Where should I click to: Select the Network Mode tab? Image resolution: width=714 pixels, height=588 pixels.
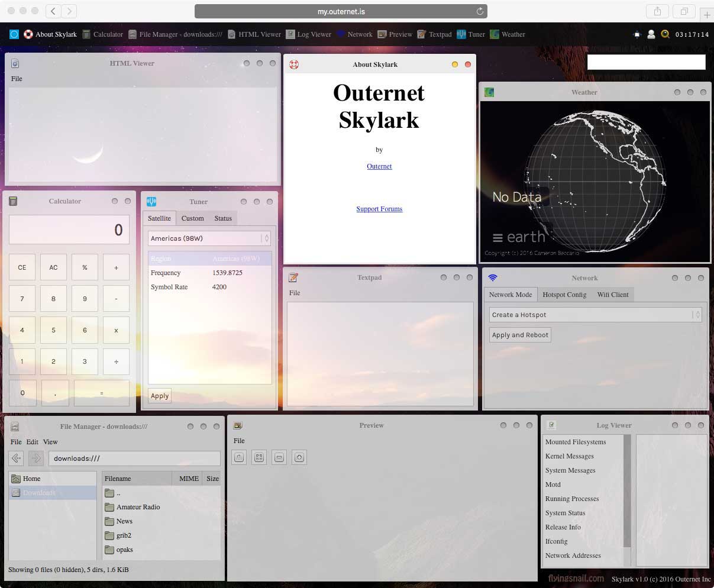(x=511, y=295)
